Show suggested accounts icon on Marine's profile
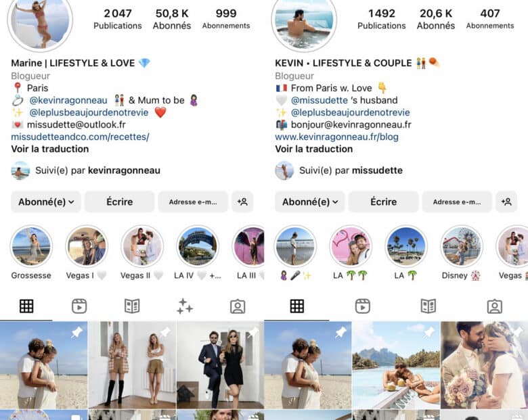The width and height of the screenshot is (528, 420). click(x=242, y=202)
